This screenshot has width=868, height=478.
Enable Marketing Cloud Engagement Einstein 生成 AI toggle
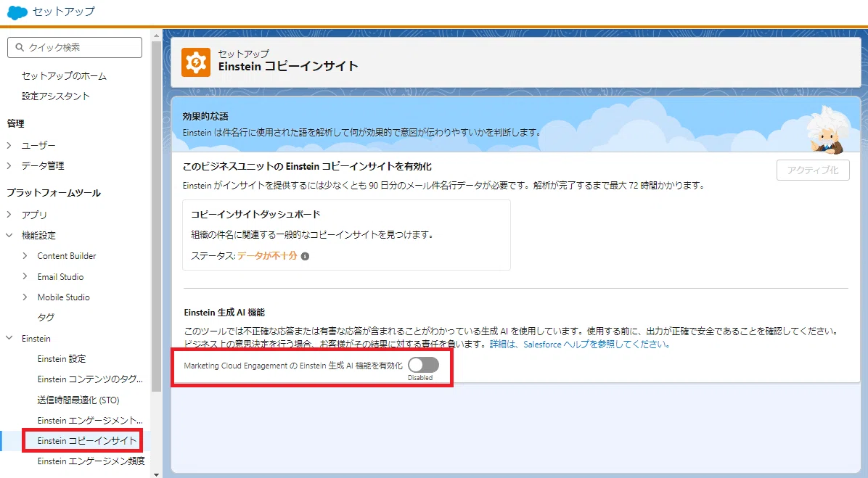tap(424, 365)
